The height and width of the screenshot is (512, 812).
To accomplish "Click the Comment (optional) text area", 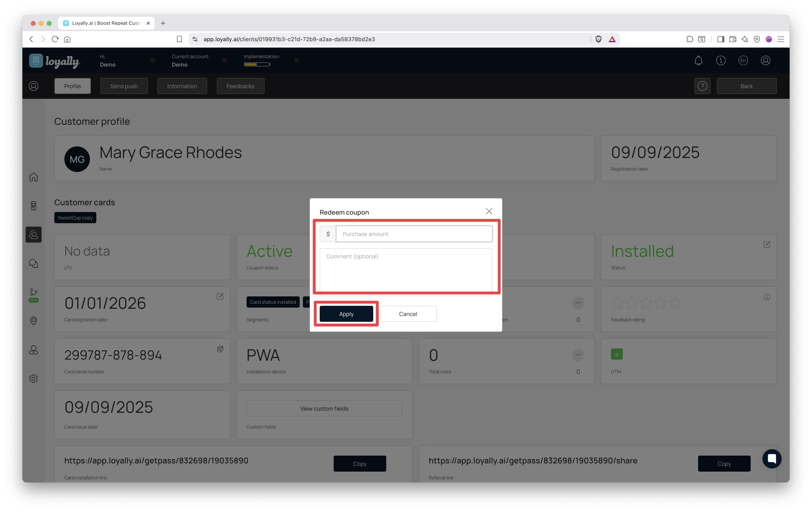I will (x=406, y=270).
